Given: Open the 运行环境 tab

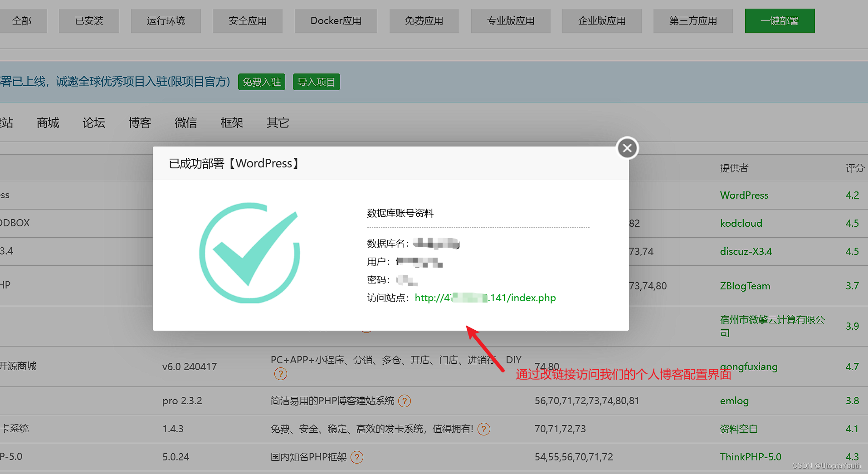Looking at the screenshot, I should [166, 20].
